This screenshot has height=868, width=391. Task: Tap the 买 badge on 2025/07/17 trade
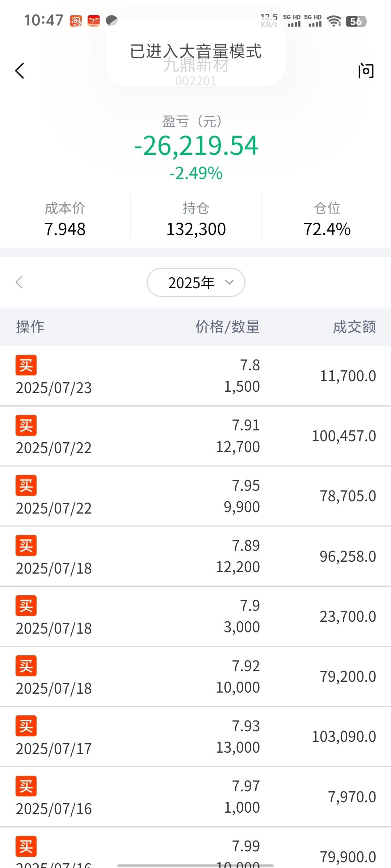tap(26, 726)
